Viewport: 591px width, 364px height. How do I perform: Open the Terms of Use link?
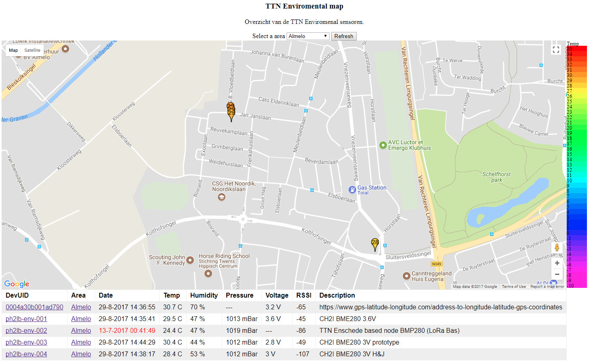pyautogui.click(x=514, y=287)
